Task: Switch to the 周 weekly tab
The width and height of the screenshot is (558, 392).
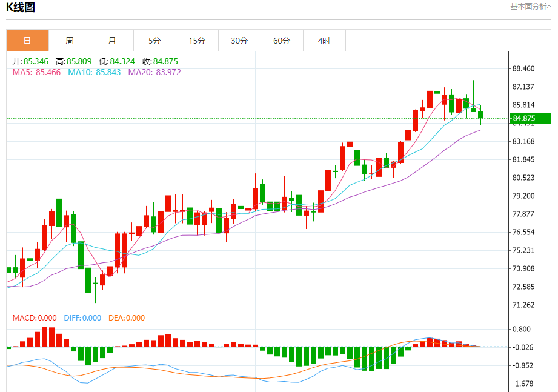Action: pyautogui.click(x=70, y=41)
